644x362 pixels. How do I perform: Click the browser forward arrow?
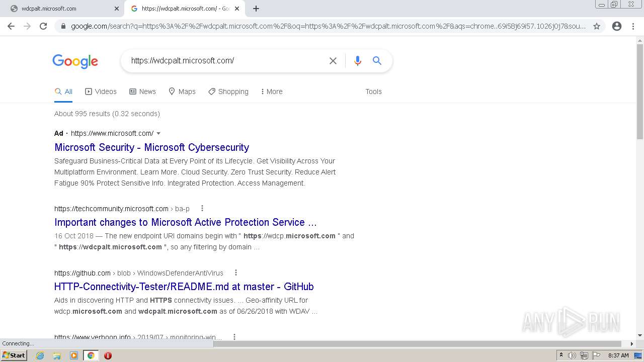click(x=27, y=26)
